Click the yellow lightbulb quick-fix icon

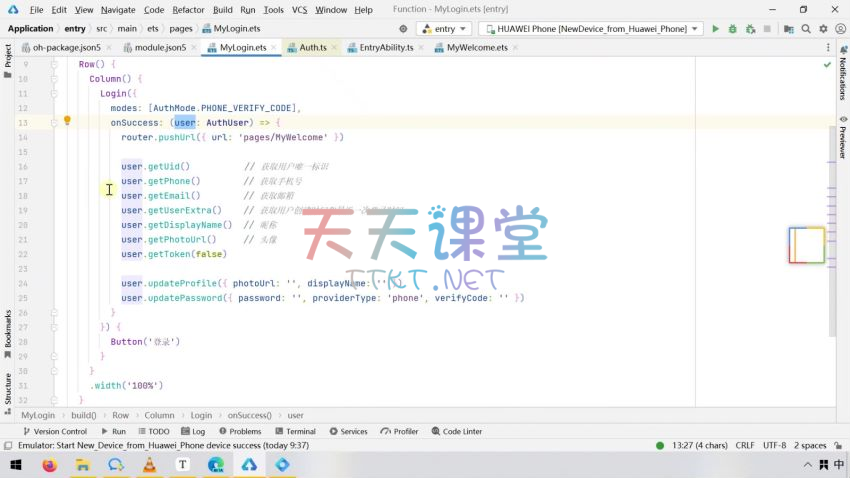click(67, 121)
